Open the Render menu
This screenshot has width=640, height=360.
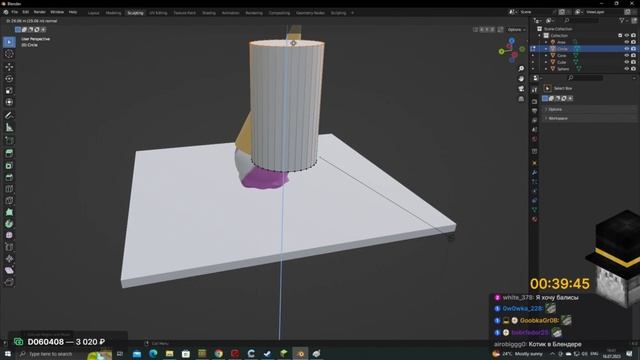pos(40,12)
